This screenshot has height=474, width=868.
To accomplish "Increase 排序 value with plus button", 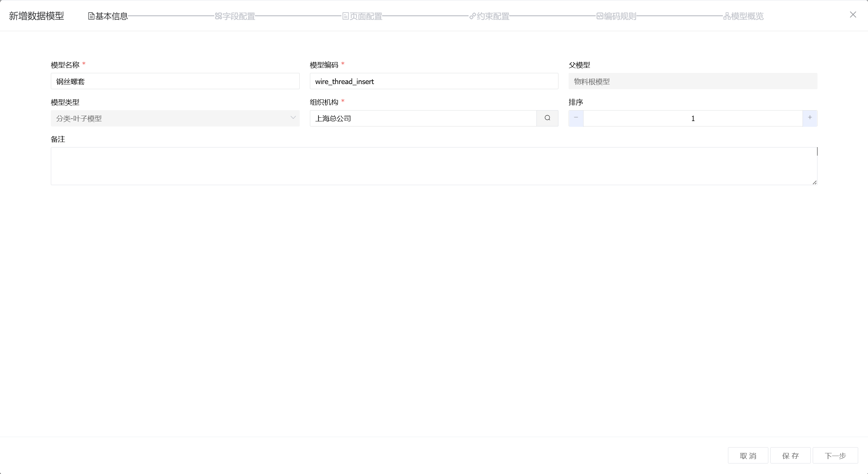I will [810, 118].
